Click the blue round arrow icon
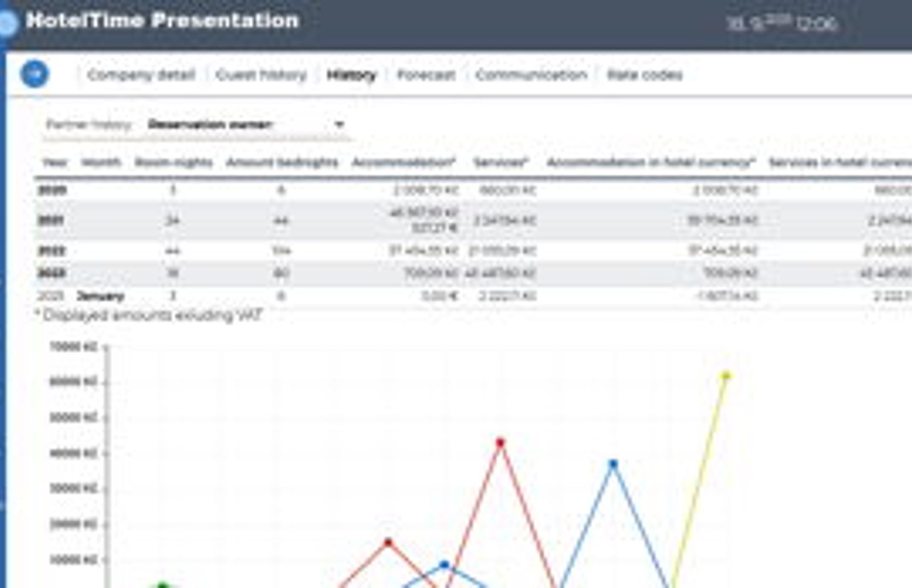Viewport: 912px width, 588px height. [35, 74]
